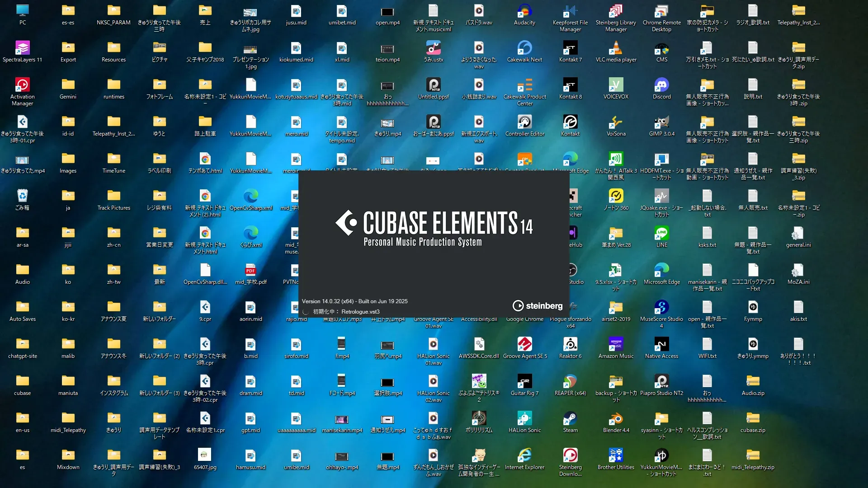Click the Native Access icon
Screen dimensions: 868x488
pos(661,345)
